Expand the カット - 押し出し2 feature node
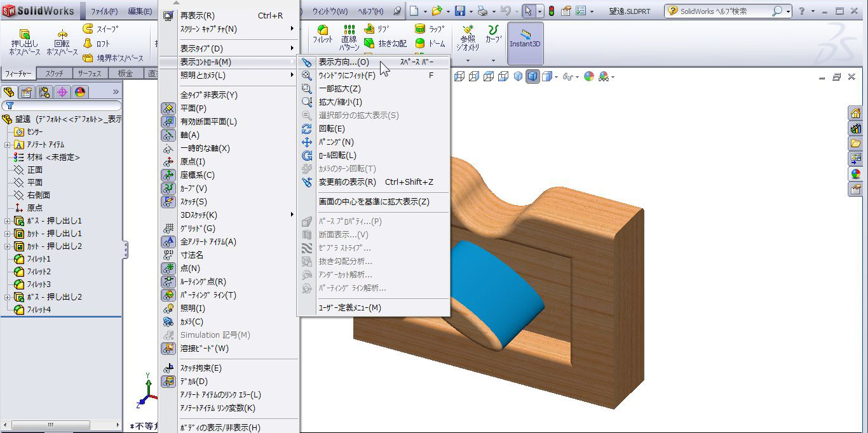Viewport: 868px width, 433px height. 7,246
